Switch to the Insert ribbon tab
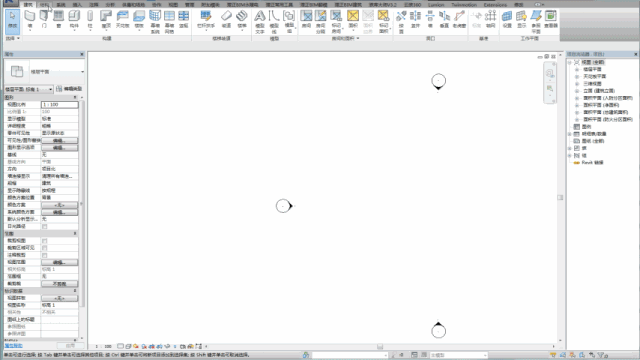 (77, 4)
